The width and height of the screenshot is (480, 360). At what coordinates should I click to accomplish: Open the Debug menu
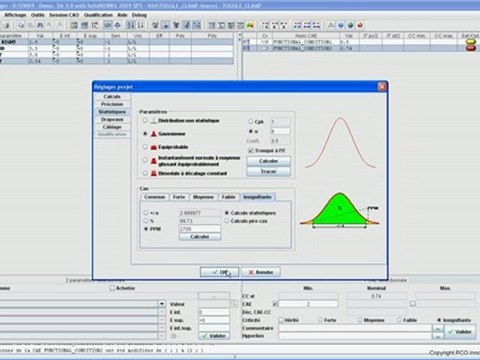(139, 15)
